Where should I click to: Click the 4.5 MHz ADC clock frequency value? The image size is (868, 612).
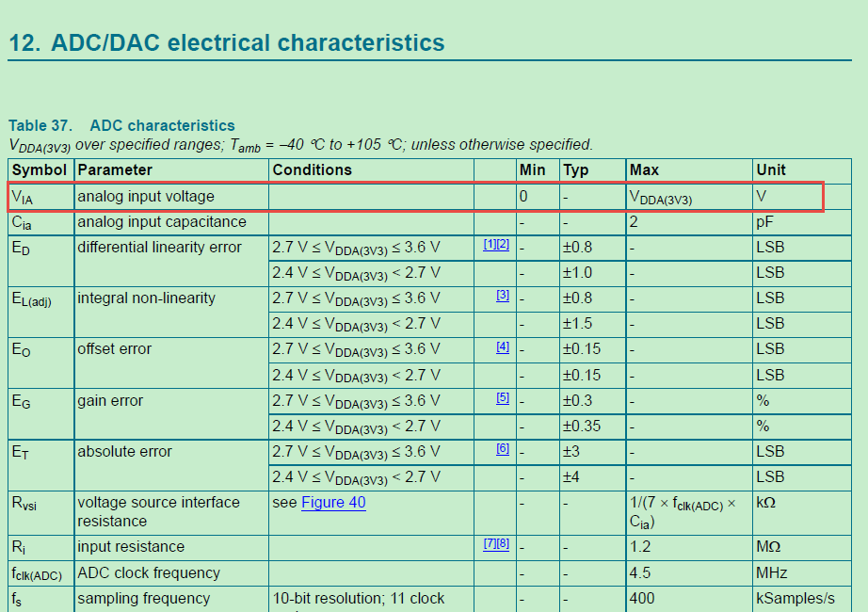(x=640, y=572)
